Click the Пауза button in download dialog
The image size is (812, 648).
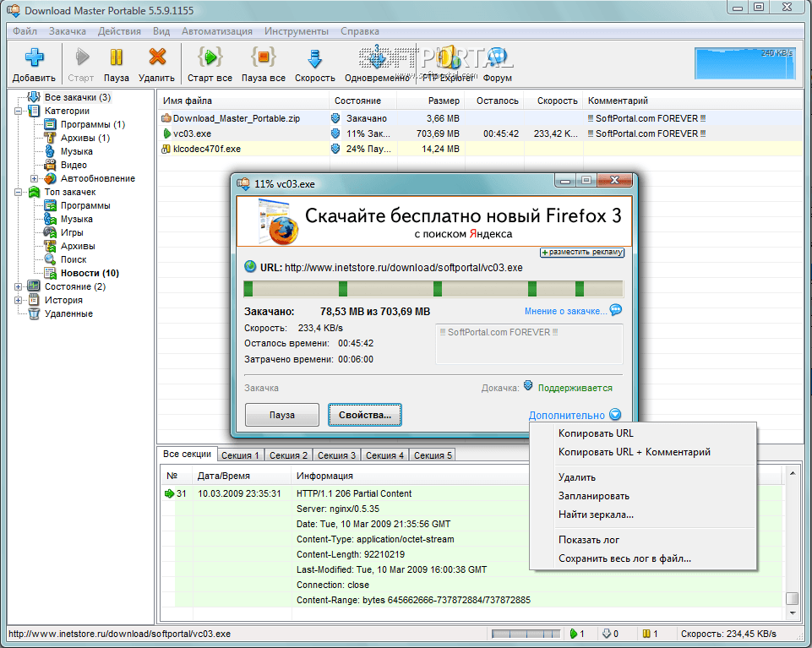point(281,415)
